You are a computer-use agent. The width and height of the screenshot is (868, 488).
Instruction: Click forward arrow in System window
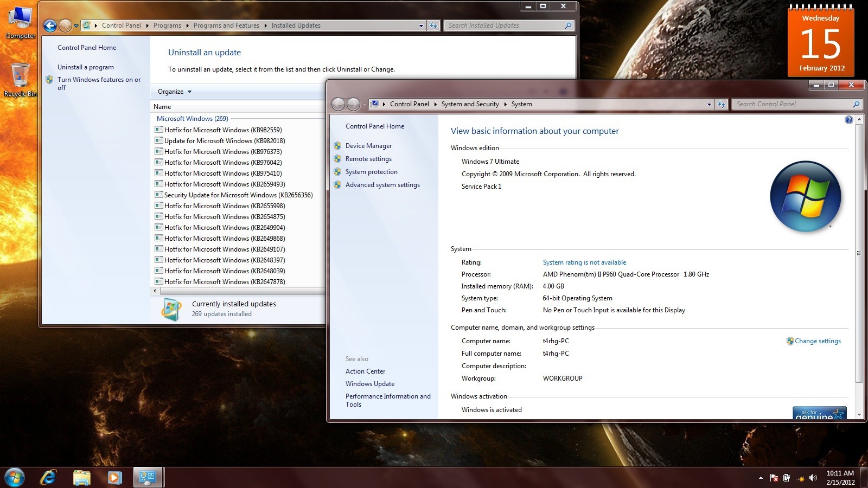[353, 104]
